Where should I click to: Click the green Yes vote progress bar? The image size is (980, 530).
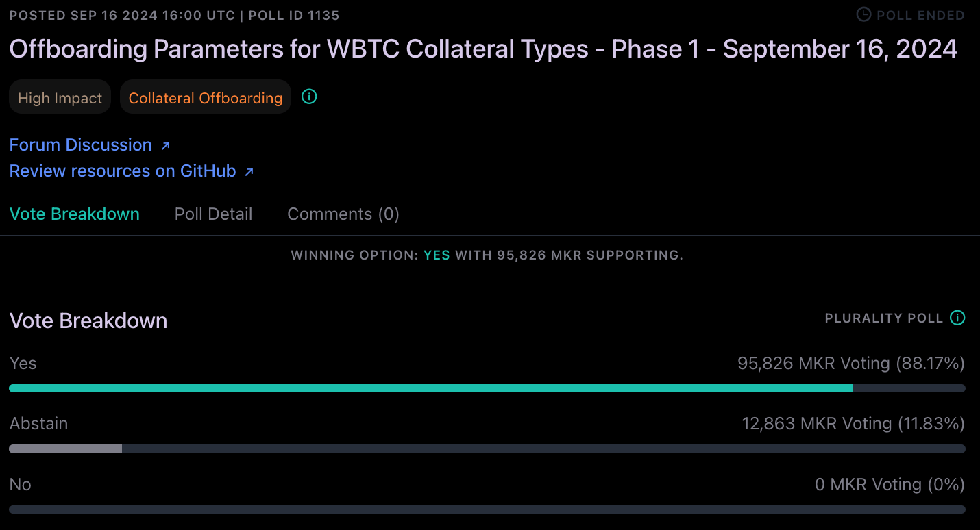pyautogui.click(x=430, y=388)
